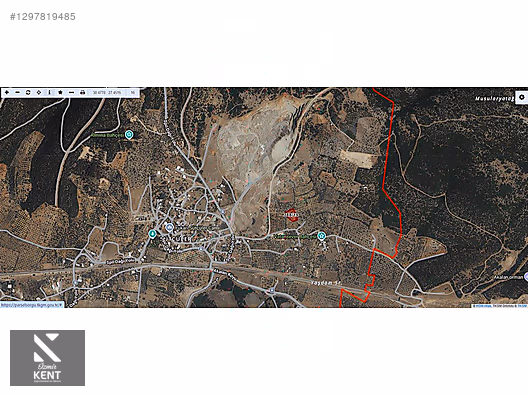Click the zoom level value 16
Image resolution: width=528 pixels, height=396 pixels.
pyautogui.click(x=133, y=93)
